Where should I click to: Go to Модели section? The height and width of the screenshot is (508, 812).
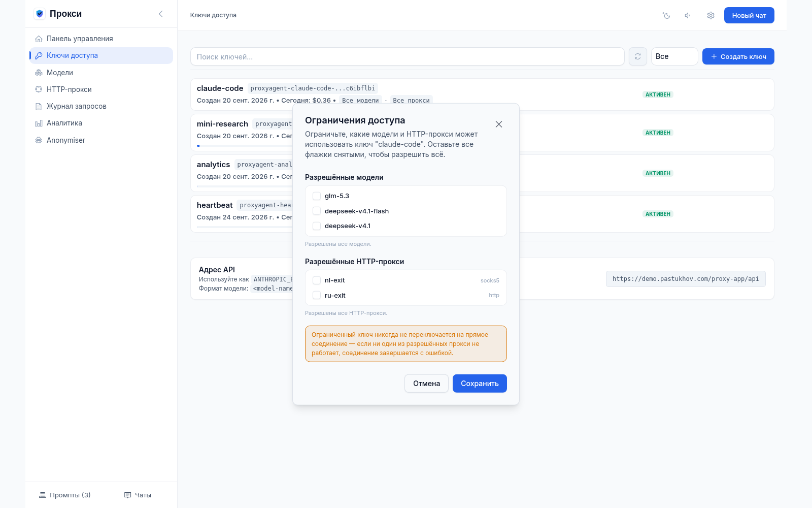[101, 73]
